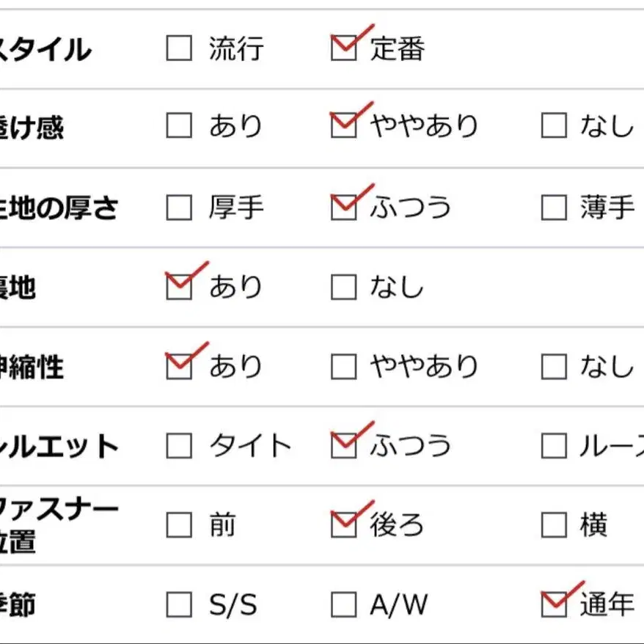Uncheck the 通年 season checkbox
The image size is (644, 644).
(x=554, y=605)
